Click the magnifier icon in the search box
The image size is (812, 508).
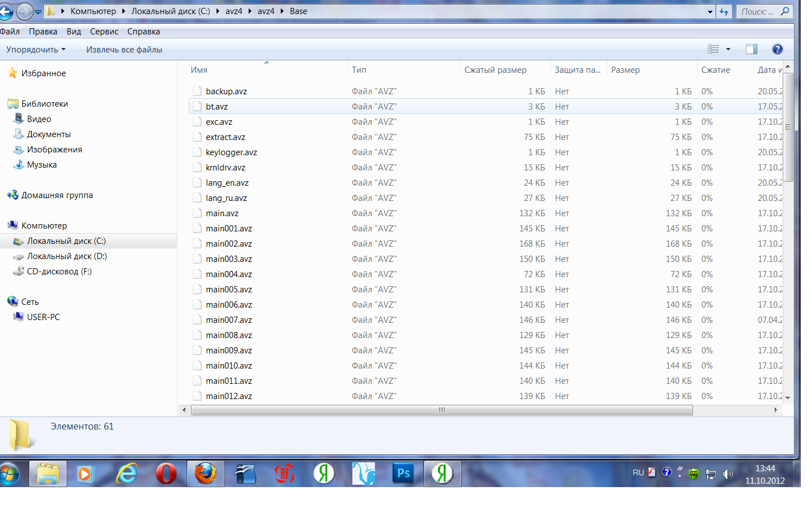click(785, 11)
